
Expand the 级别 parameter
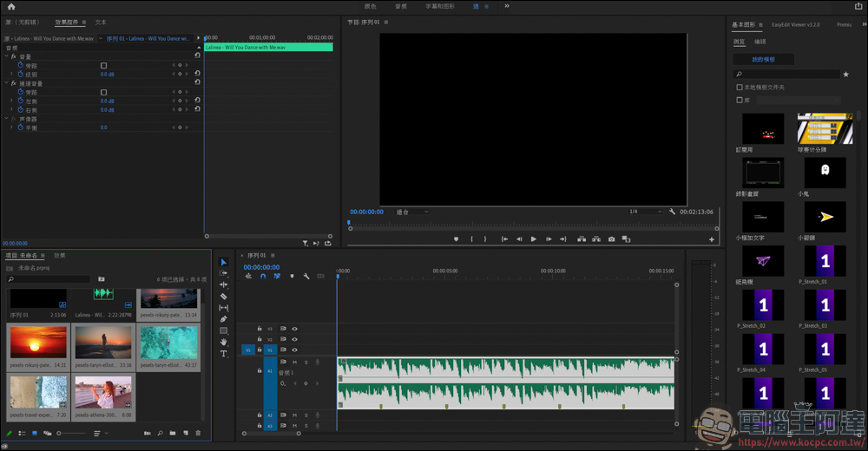pyautogui.click(x=11, y=74)
